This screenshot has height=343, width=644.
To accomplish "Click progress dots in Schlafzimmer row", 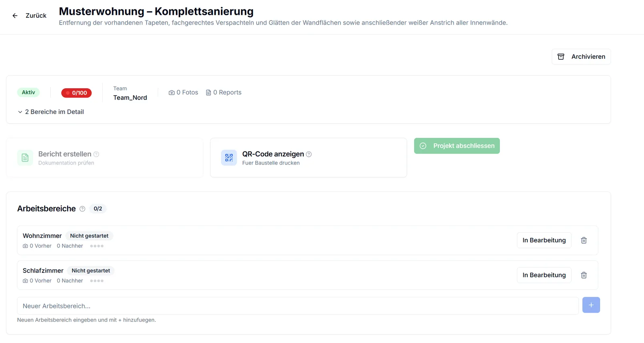I will (x=97, y=281).
